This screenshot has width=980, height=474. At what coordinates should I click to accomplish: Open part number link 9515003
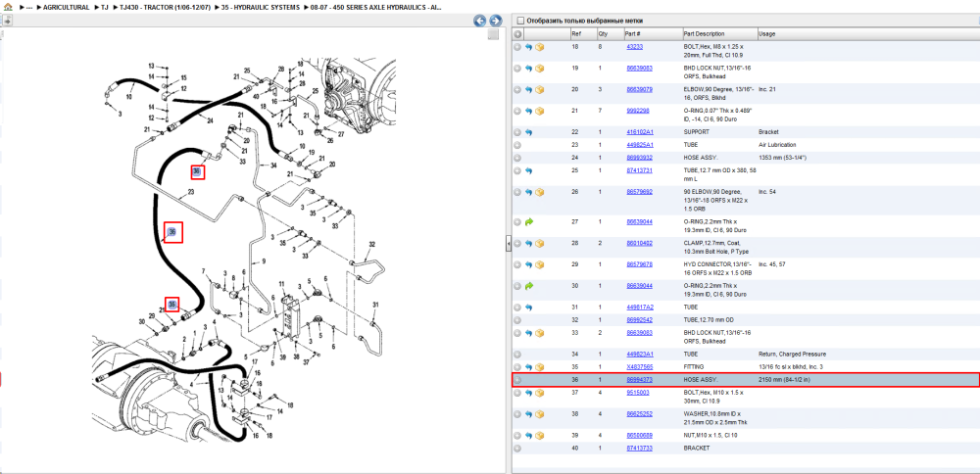(x=638, y=392)
